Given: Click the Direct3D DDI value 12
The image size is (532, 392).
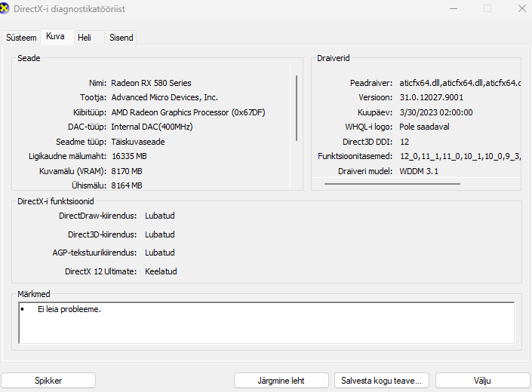Looking at the screenshot, I should 404,142.
